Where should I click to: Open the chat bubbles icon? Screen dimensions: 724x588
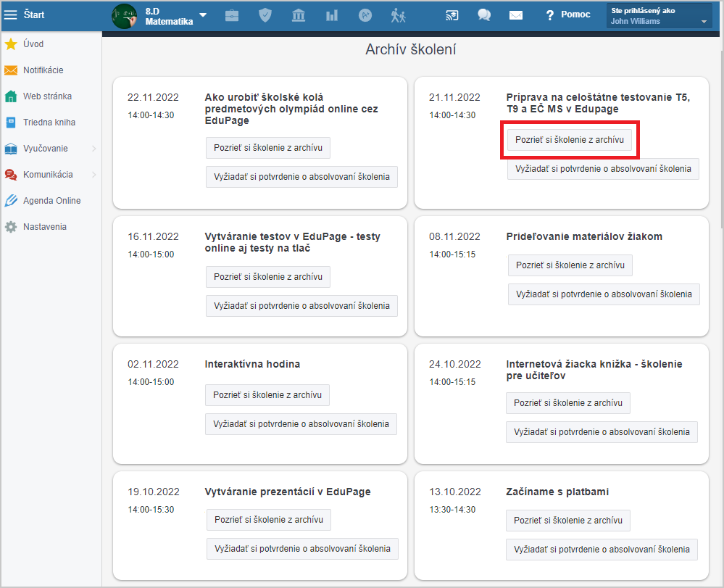(484, 15)
